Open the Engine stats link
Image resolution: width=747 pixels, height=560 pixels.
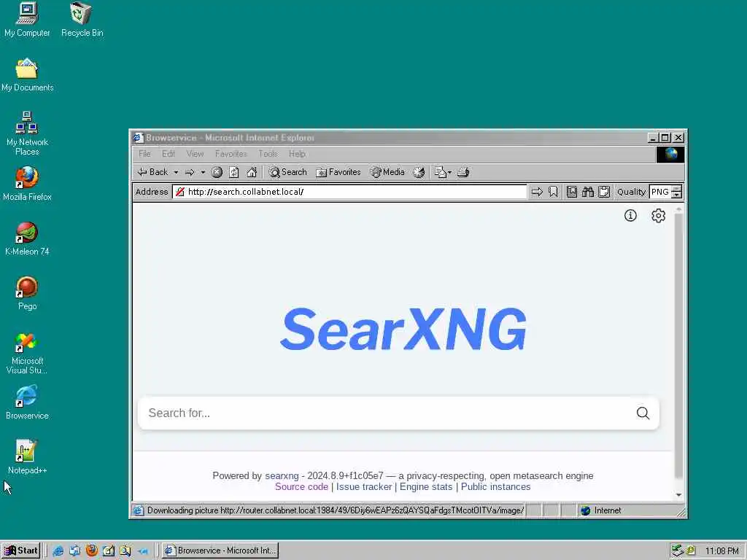426,486
